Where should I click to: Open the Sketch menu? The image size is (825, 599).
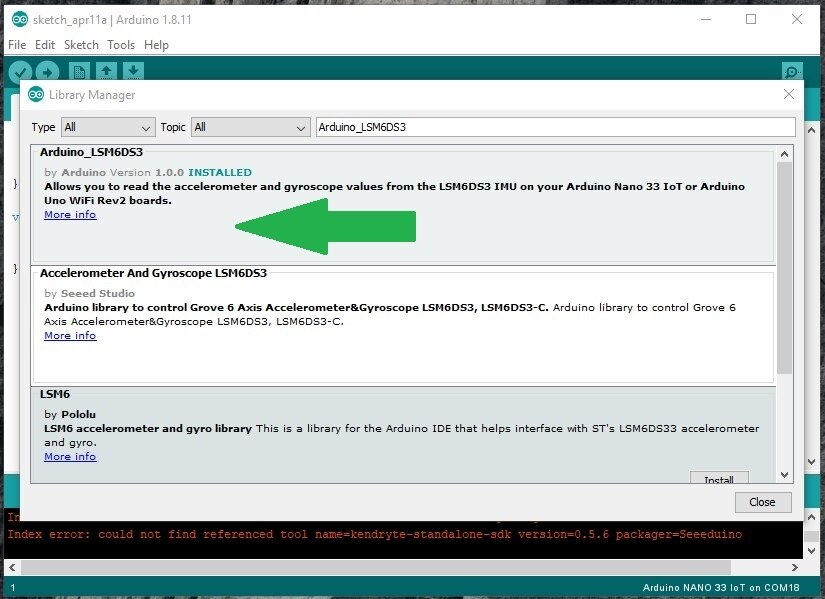(x=81, y=45)
